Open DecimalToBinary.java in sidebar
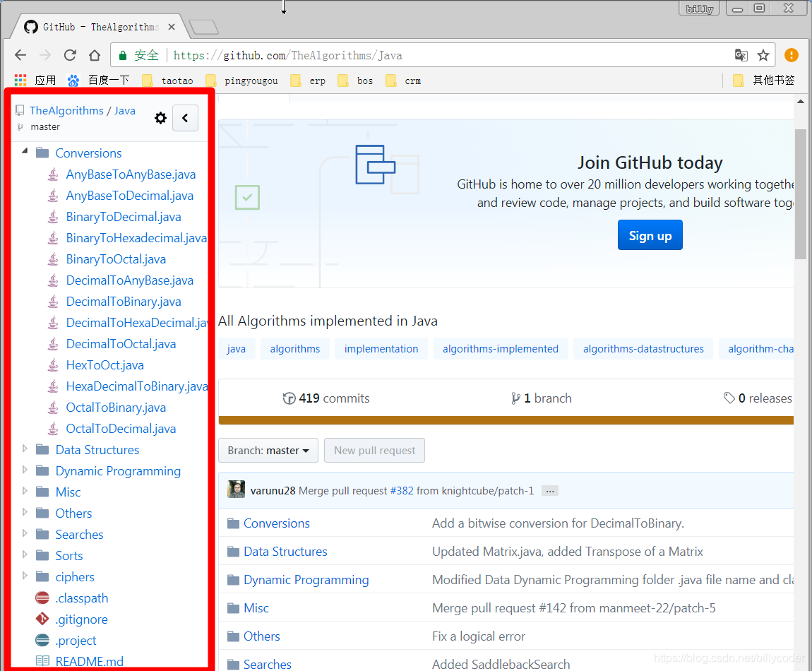 click(124, 302)
